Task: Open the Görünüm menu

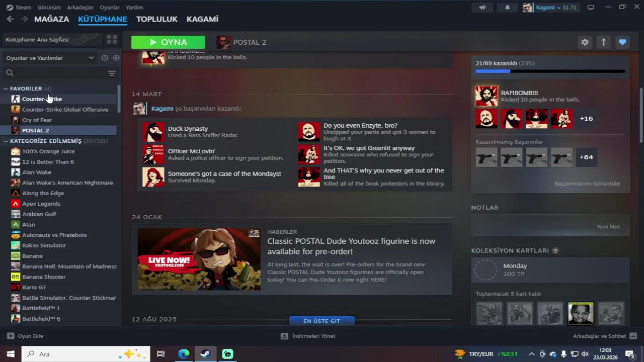Action: [49, 8]
